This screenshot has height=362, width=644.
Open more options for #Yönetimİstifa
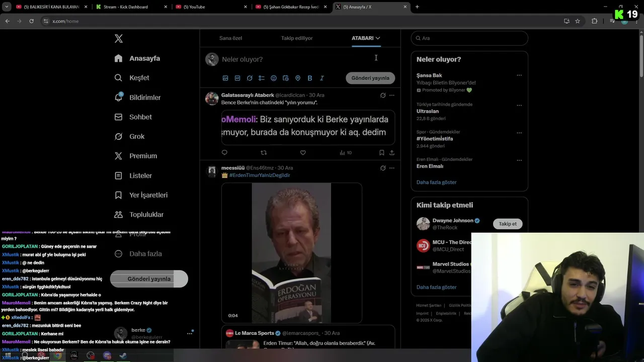519,133
